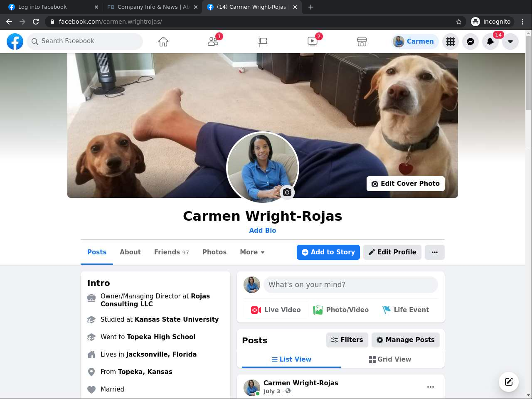
Task: Click the What's on your mind box
Action: tap(351, 285)
